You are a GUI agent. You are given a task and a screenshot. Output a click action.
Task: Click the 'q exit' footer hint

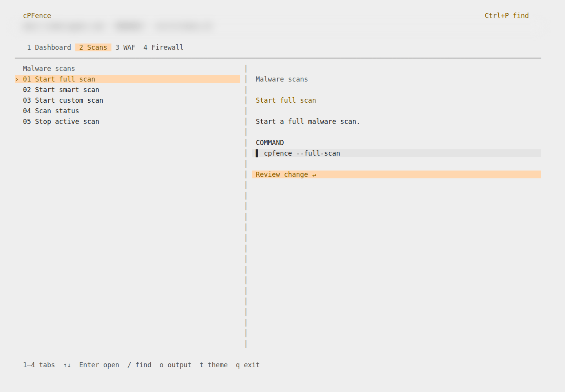(x=248, y=365)
